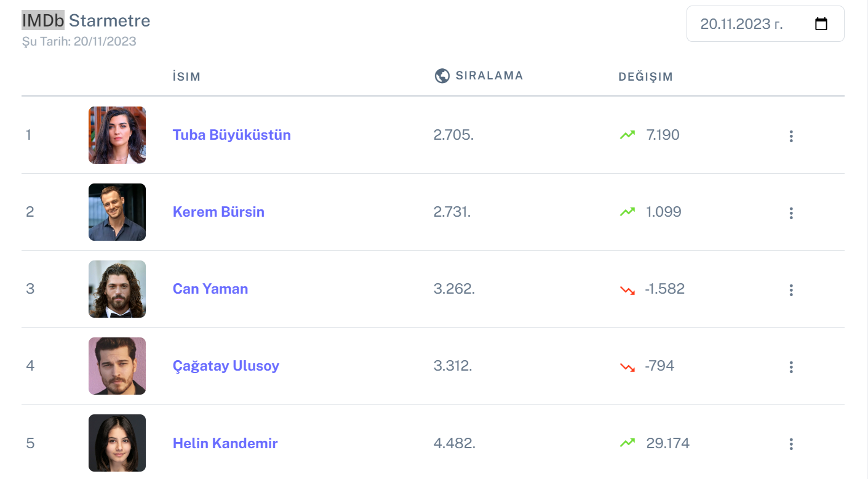Open the calendar picker icon

pyautogui.click(x=821, y=24)
